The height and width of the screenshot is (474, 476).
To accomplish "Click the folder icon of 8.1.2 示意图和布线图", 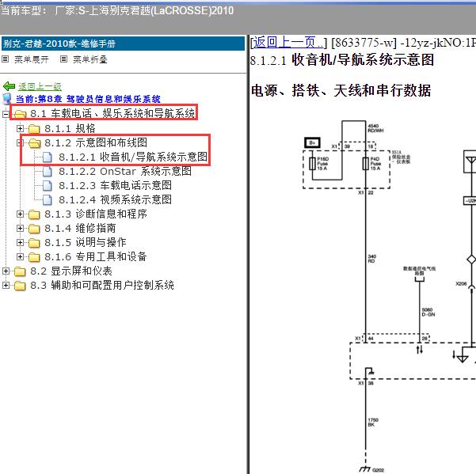I will tap(34, 143).
